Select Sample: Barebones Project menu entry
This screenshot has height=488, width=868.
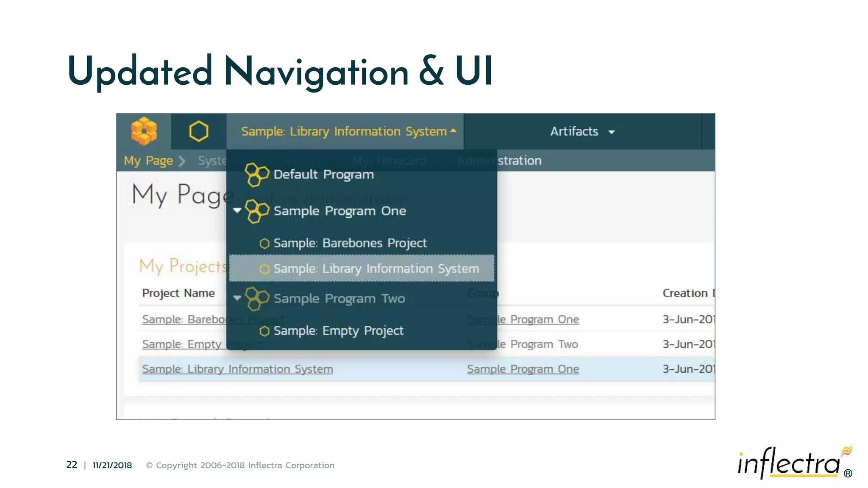tap(350, 243)
